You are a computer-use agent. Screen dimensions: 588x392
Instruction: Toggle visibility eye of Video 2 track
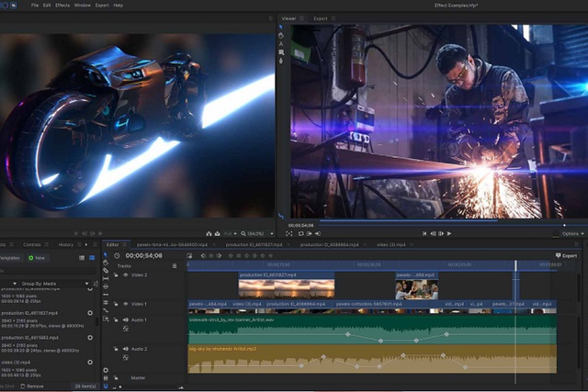(x=126, y=274)
